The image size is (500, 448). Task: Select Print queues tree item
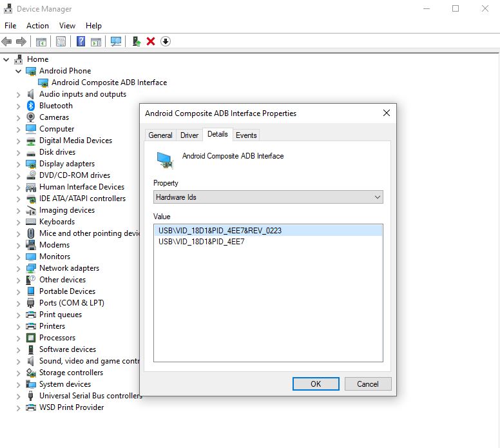(61, 315)
